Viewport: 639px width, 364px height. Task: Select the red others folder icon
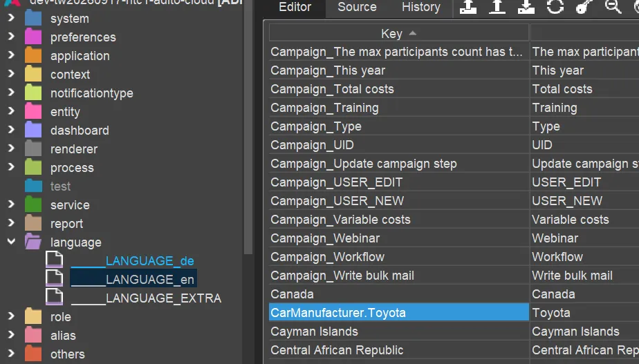click(33, 354)
